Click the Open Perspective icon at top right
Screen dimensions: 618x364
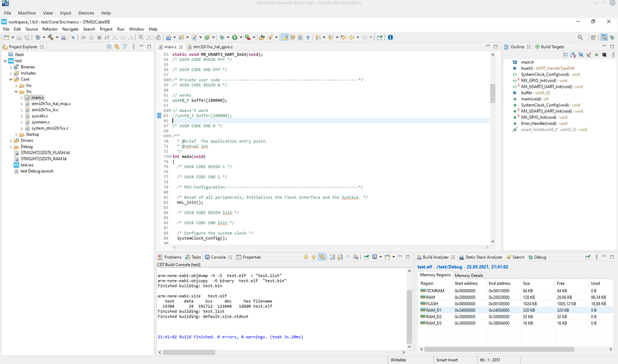pyautogui.click(x=593, y=38)
